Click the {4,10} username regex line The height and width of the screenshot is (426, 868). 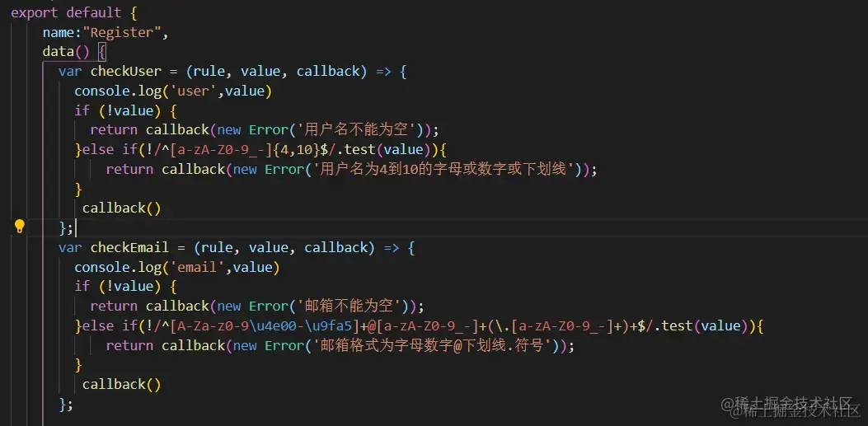(260, 149)
